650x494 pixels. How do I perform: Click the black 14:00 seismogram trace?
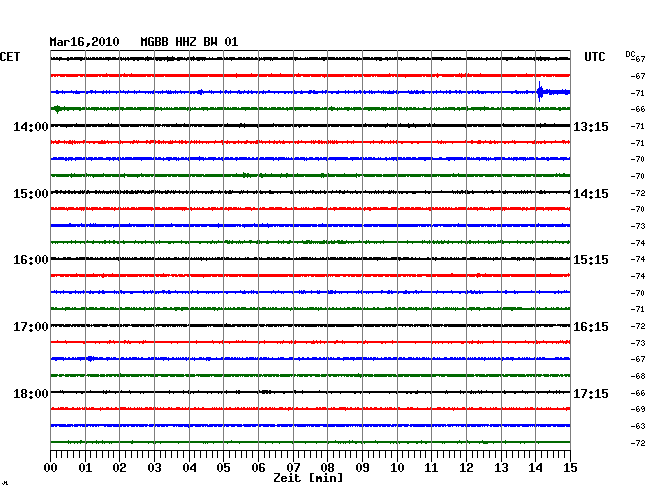coord(310,126)
